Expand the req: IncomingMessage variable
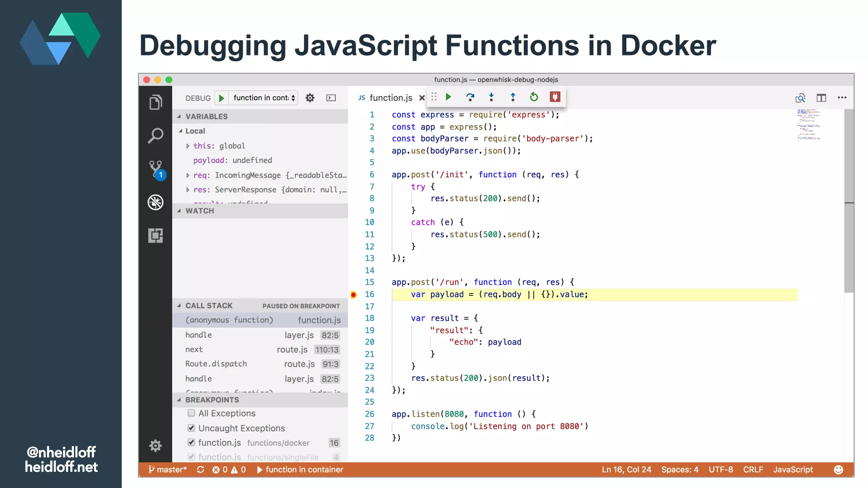Screen dimensions: 868x488 click(x=188, y=175)
